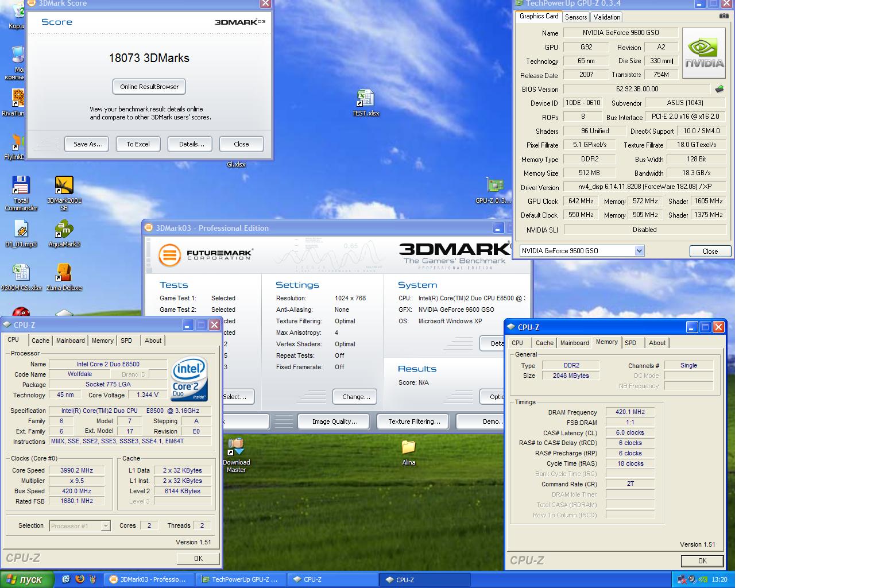Click Change... under 3DMark03 Settings
This screenshot has height=588, width=882.
pyautogui.click(x=356, y=397)
